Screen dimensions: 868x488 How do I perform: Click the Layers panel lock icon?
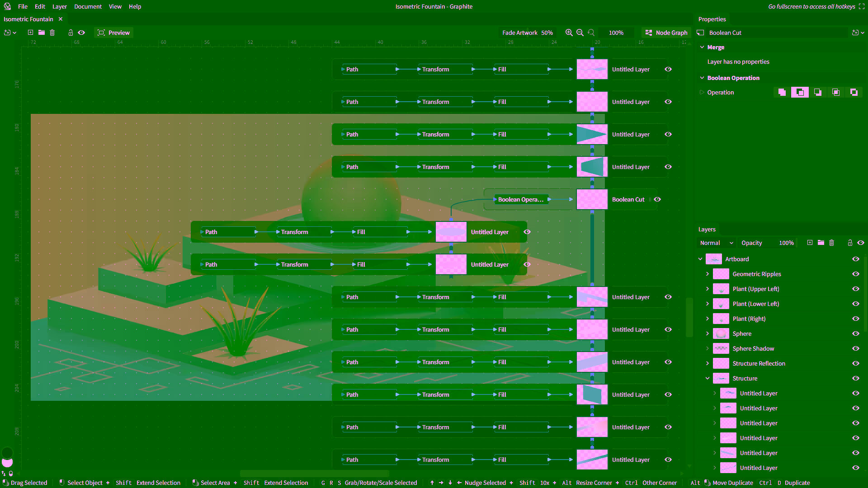coord(850,243)
